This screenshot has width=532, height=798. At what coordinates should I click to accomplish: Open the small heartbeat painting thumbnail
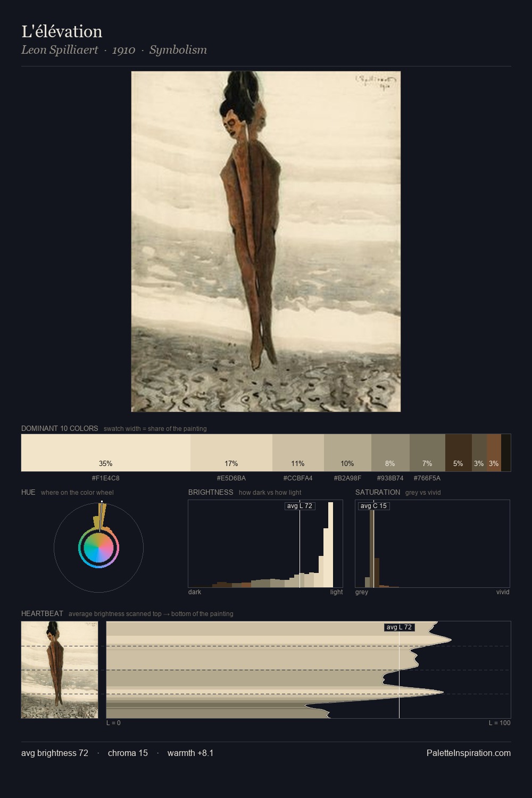point(60,670)
